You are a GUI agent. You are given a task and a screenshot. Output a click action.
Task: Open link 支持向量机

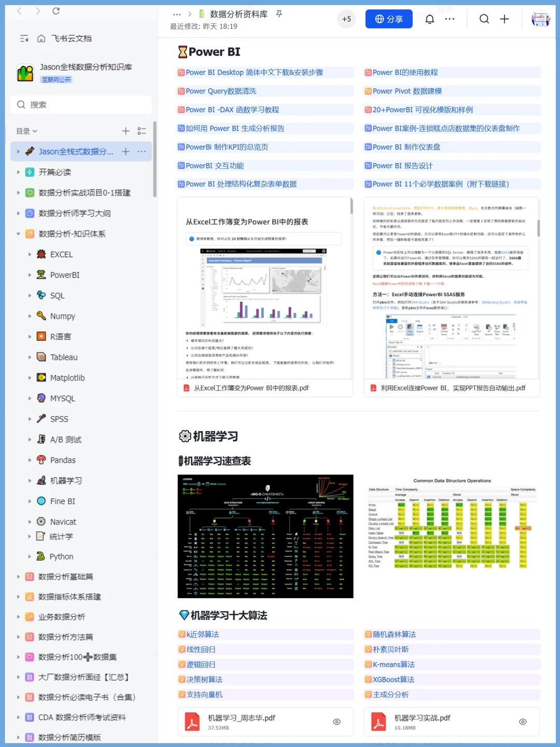pos(204,695)
